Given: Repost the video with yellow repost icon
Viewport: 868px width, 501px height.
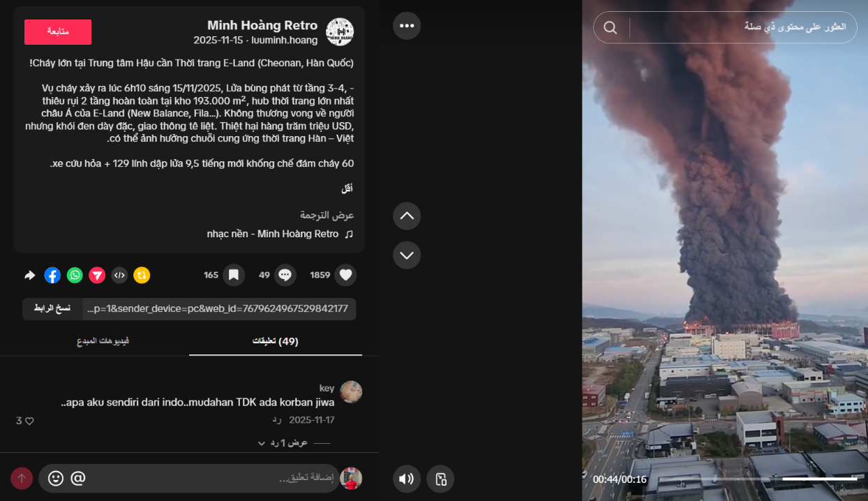Looking at the screenshot, I should coord(142,275).
